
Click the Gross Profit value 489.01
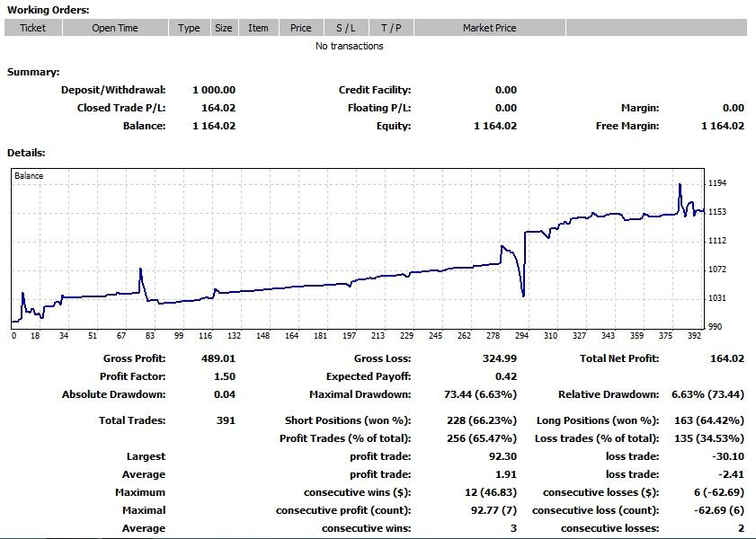(x=218, y=358)
